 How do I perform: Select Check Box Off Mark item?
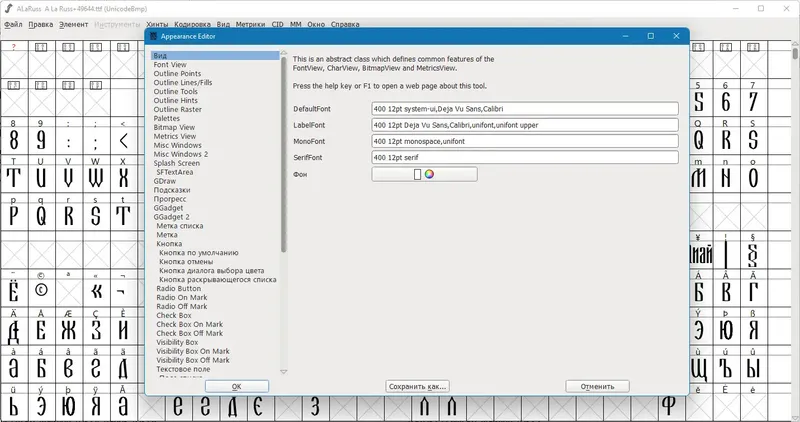[x=189, y=333]
